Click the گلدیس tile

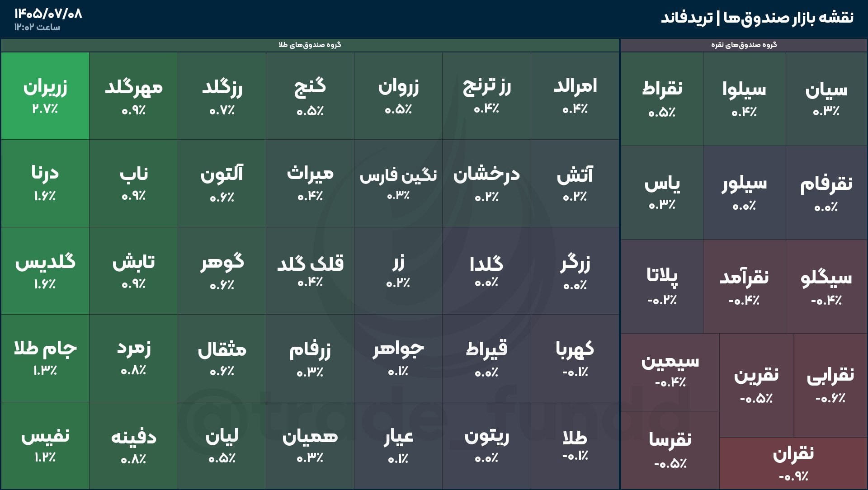45,271
